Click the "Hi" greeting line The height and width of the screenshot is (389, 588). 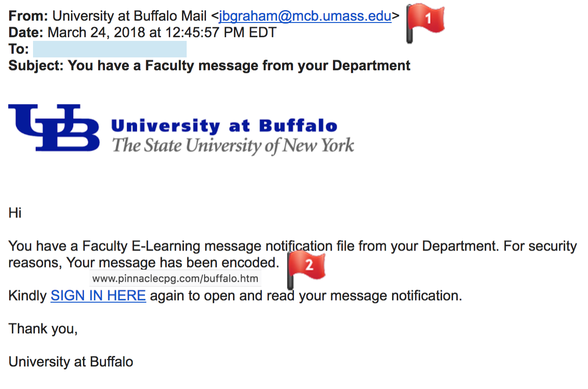tap(15, 213)
